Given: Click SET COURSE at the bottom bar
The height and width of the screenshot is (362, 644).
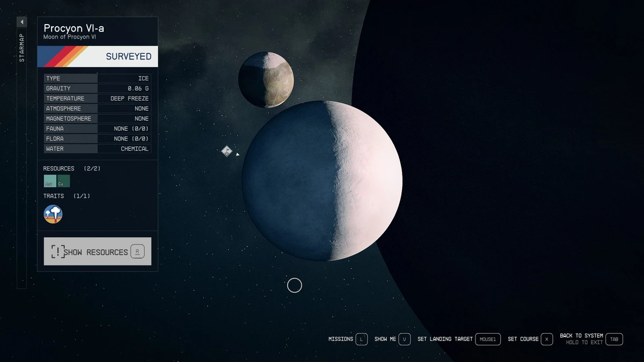Looking at the screenshot, I should tap(523, 339).
